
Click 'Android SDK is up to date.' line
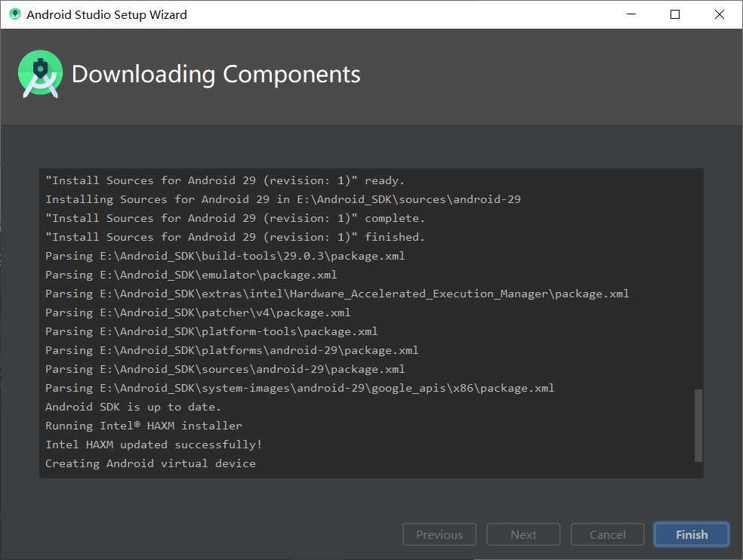point(133,407)
